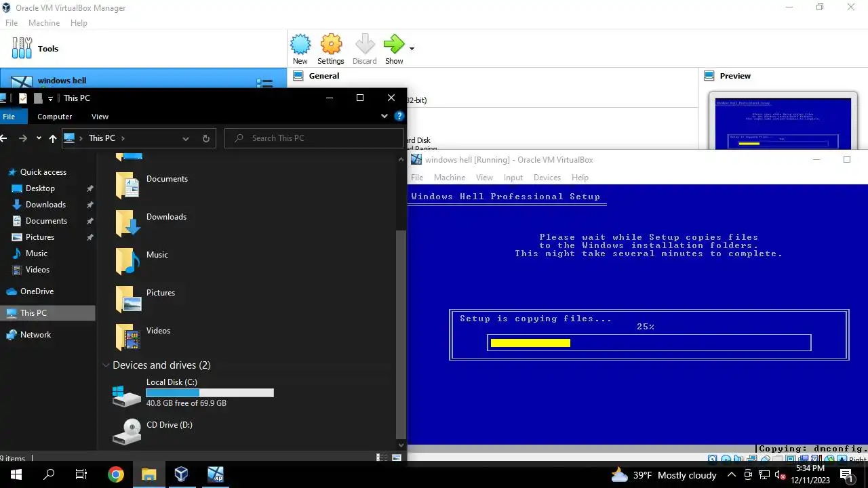Viewport: 868px width, 488px height.
Task: Click the VM preview thumbnail in Manager
Action: 783,122
